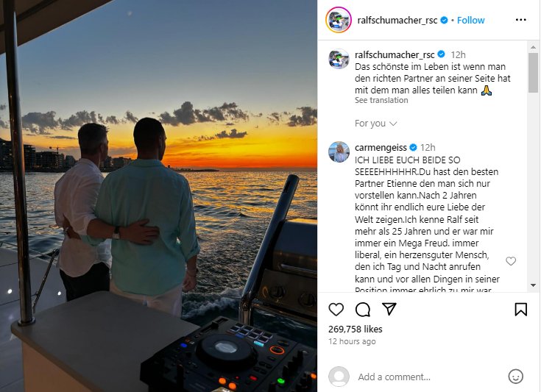Click See translation under the caption
The height and width of the screenshot is (392, 541).
[x=381, y=100]
